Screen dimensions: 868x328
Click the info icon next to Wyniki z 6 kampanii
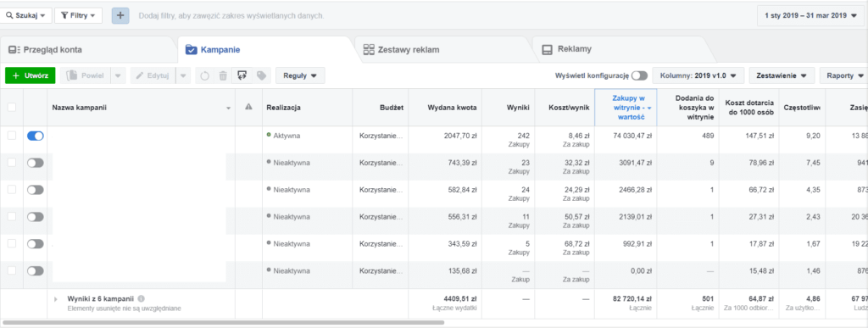pos(142,298)
